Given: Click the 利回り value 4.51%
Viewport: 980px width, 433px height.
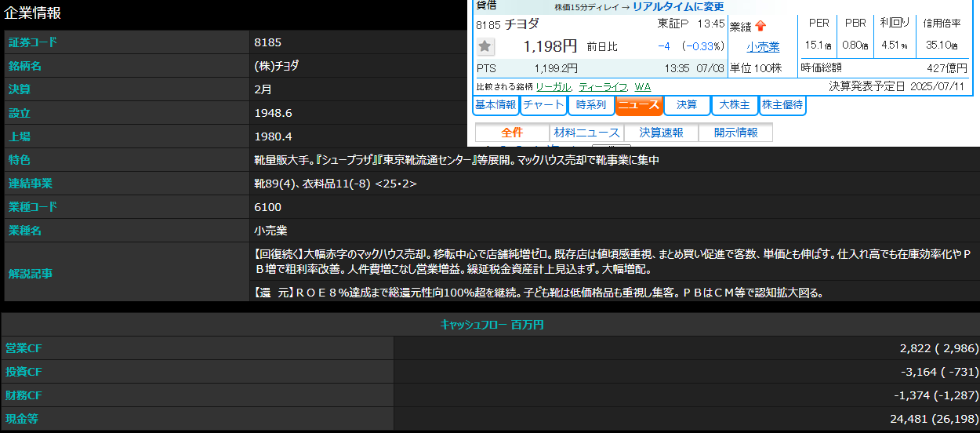Looking at the screenshot, I should [x=895, y=45].
